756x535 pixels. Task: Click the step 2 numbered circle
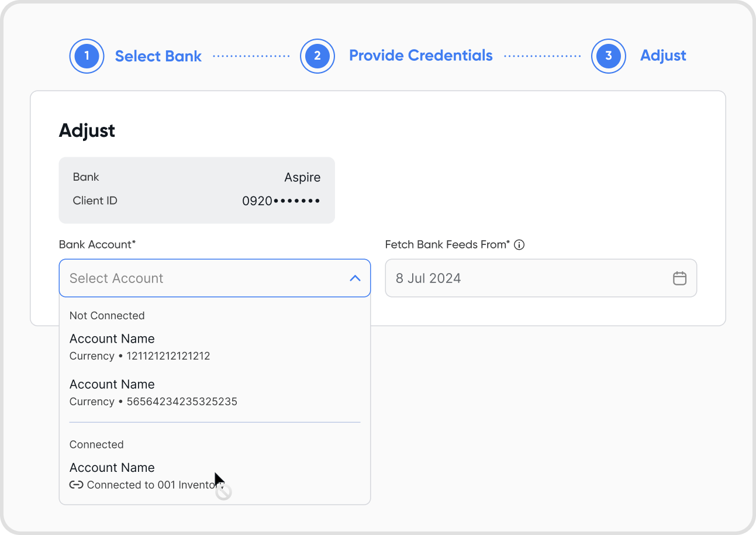[x=317, y=56]
